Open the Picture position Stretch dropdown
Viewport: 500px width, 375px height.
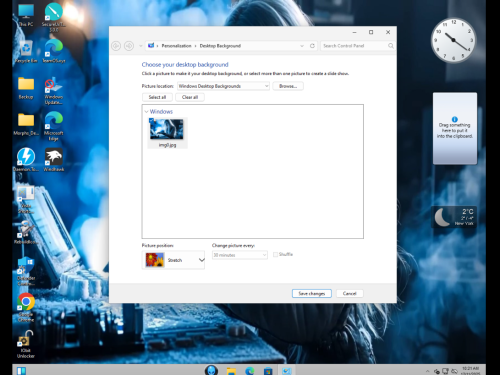tap(173, 260)
